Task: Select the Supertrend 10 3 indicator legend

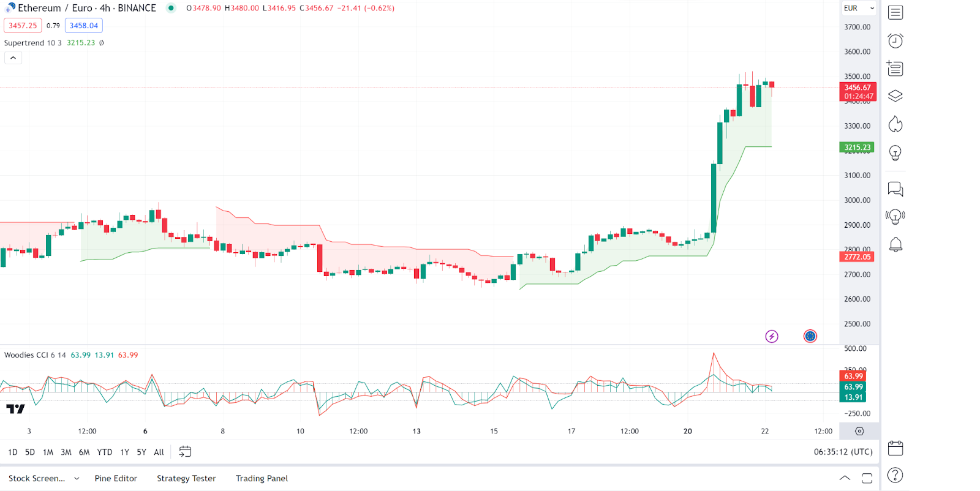Action: click(x=33, y=43)
